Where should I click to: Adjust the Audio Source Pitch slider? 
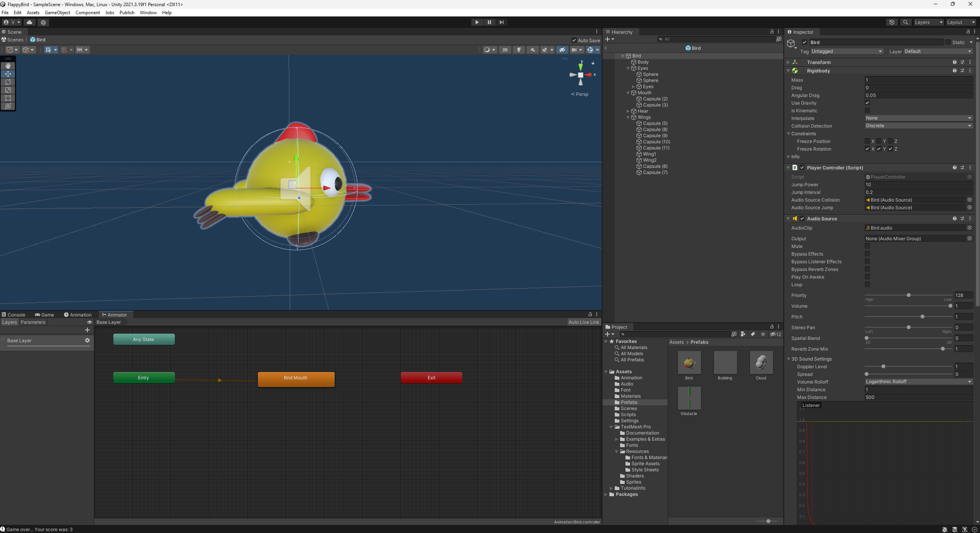pos(922,317)
